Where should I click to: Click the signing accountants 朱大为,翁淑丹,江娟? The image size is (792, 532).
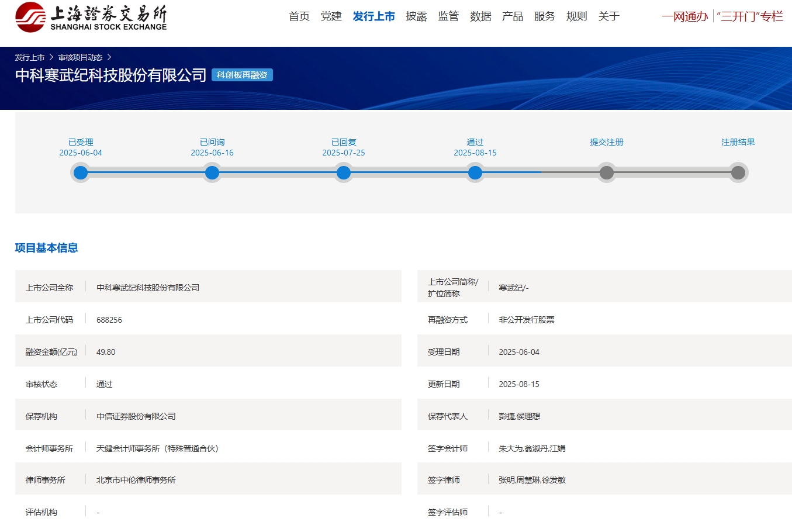pos(532,448)
